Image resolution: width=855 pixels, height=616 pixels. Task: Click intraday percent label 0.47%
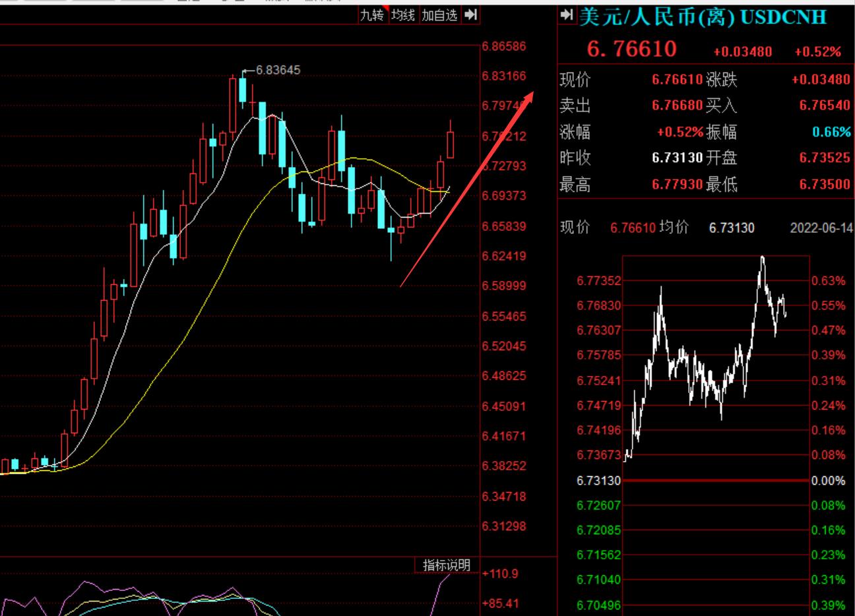click(829, 330)
